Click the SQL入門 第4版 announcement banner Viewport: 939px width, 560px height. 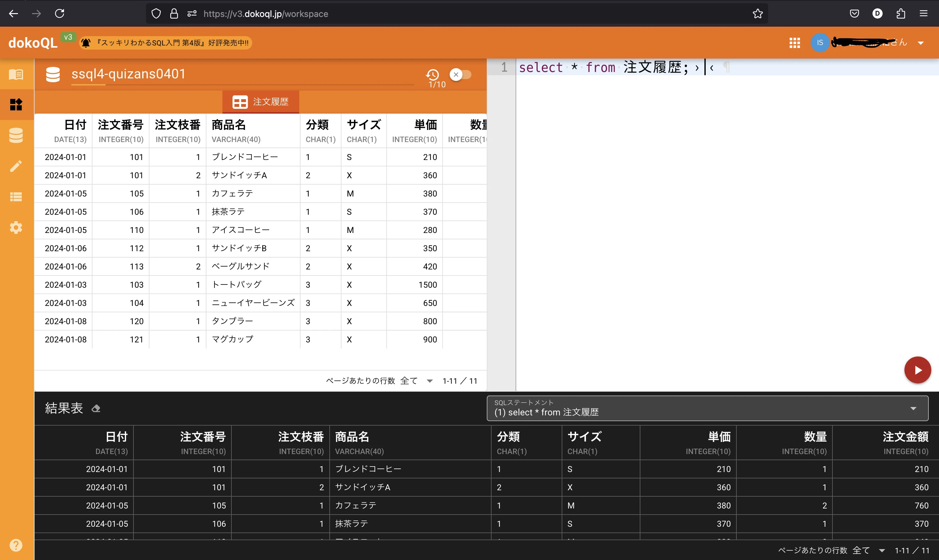166,43
